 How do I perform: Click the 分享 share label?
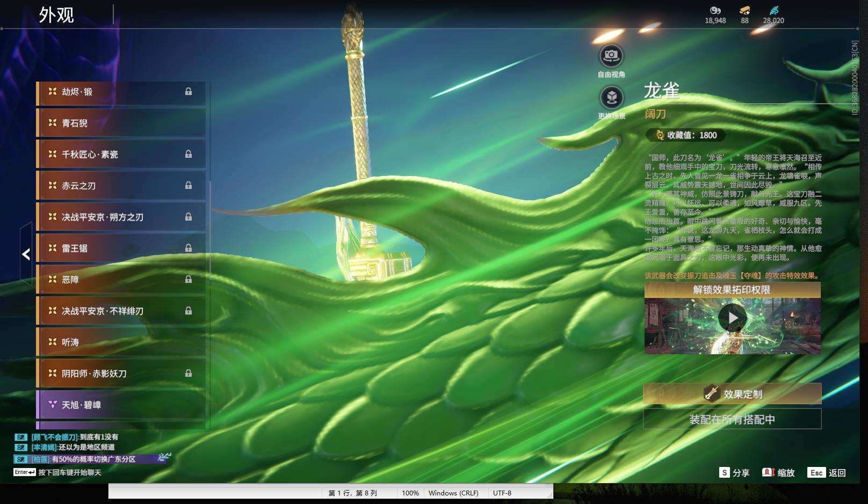[x=741, y=473]
